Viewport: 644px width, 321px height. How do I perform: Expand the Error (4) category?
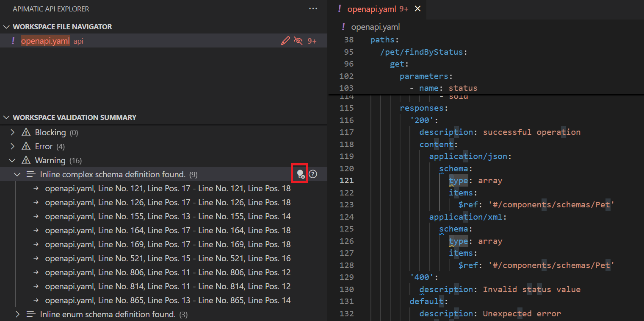[x=12, y=146]
